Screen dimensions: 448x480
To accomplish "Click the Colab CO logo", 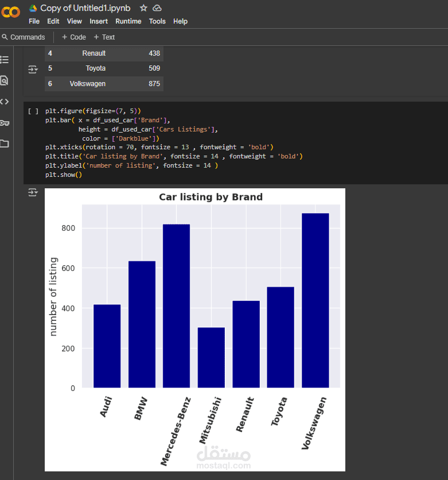I will 11,12.
